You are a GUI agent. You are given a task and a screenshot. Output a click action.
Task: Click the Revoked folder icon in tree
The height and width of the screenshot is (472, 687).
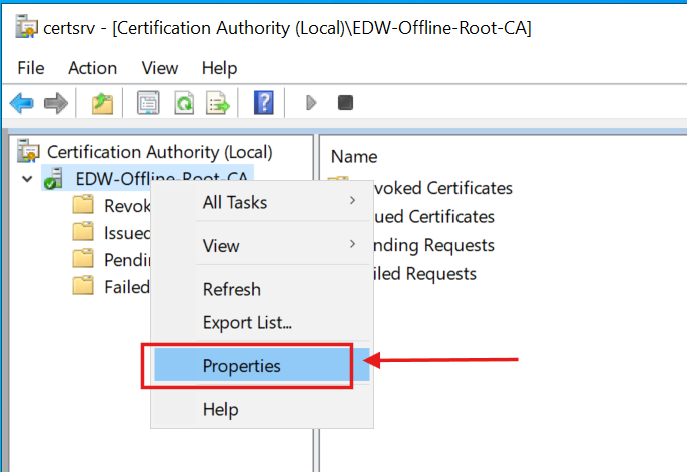(x=83, y=205)
